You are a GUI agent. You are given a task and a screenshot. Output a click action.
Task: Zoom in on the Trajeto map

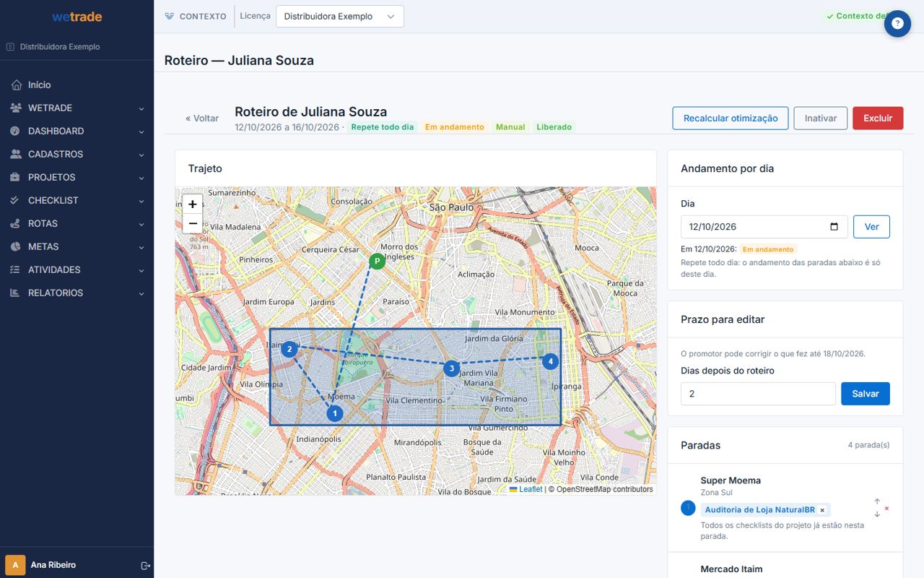(193, 204)
